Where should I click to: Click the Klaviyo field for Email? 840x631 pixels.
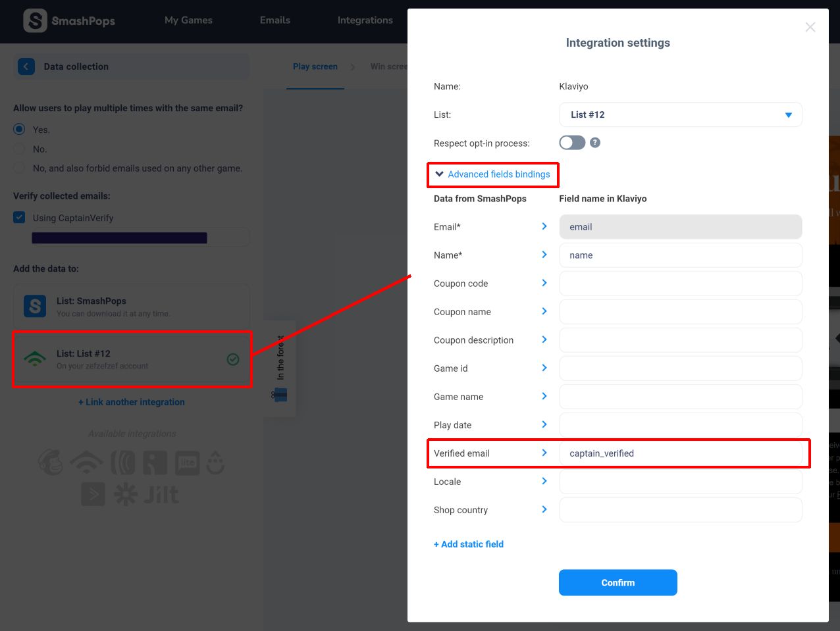[681, 226]
